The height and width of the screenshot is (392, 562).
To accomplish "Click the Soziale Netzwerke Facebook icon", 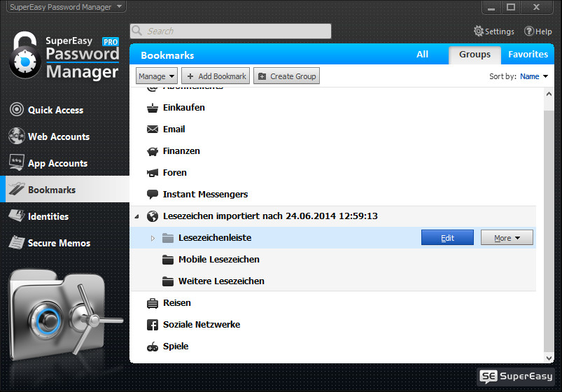I will (153, 325).
